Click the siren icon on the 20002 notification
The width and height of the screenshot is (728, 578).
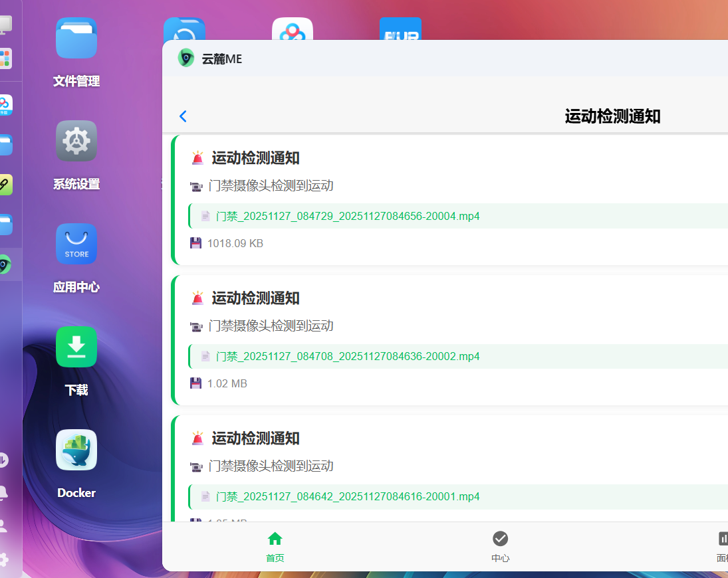click(x=197, y=298)
